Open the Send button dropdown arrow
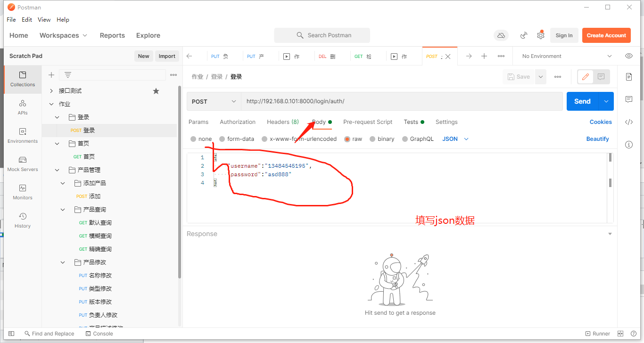 606,101
